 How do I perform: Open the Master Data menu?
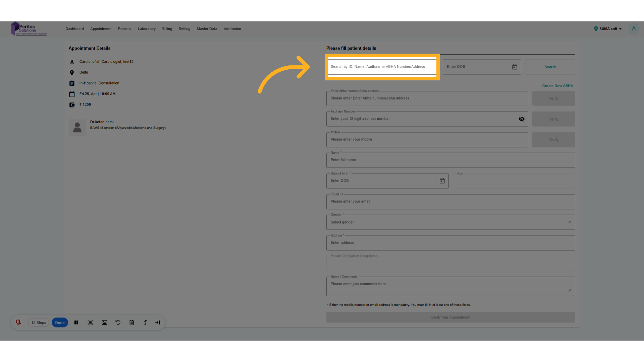click(x=207, y=29)
